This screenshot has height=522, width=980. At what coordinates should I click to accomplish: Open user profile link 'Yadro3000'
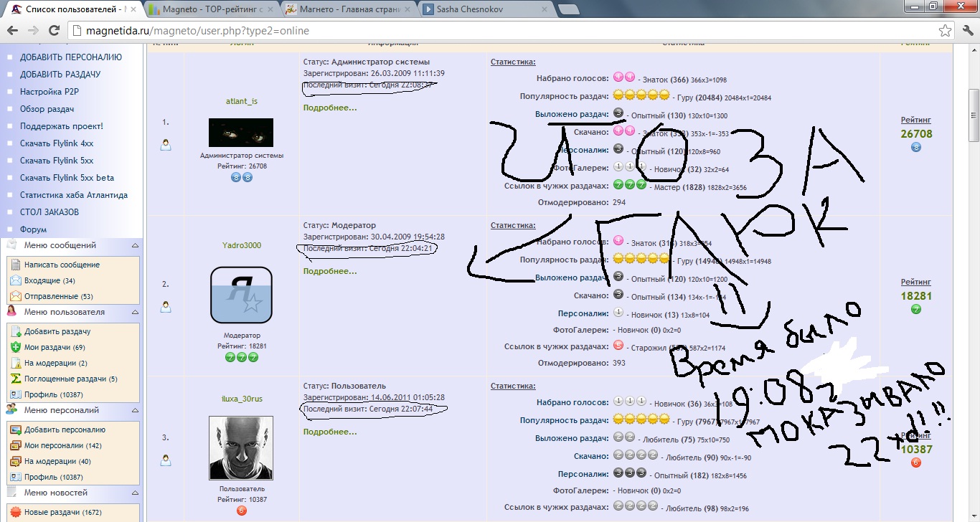point(242,245)
